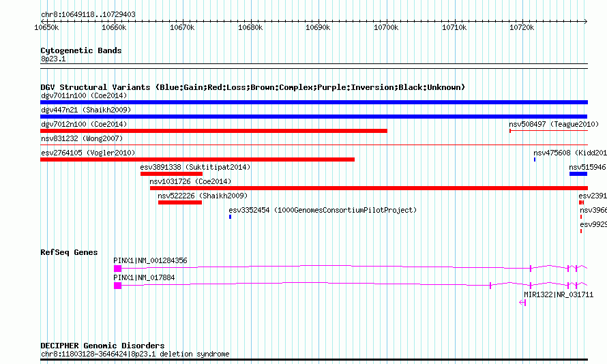This screenshot has width=607, height=364.
Task: Select the blue nsv515946 gain bar
Action: [578, 174]
